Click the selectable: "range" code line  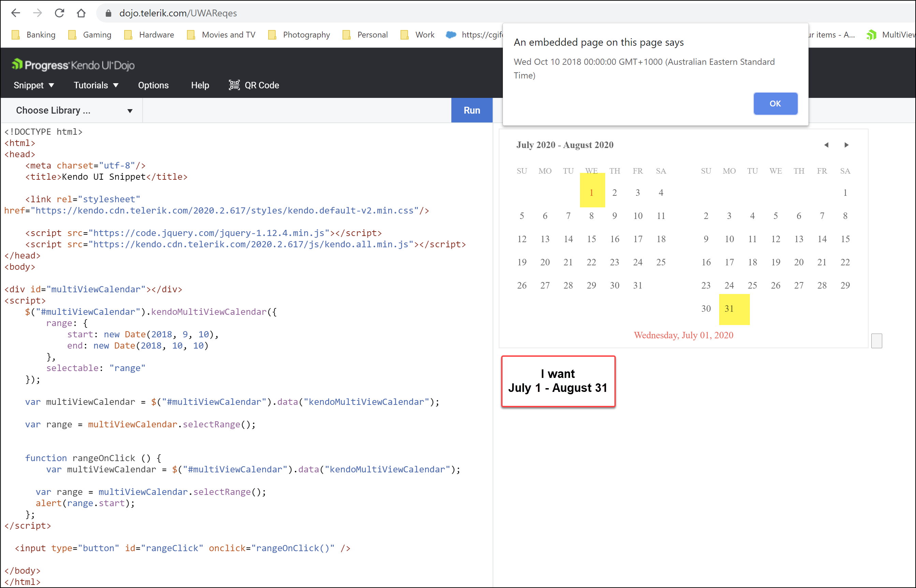[x=96, y=368]
